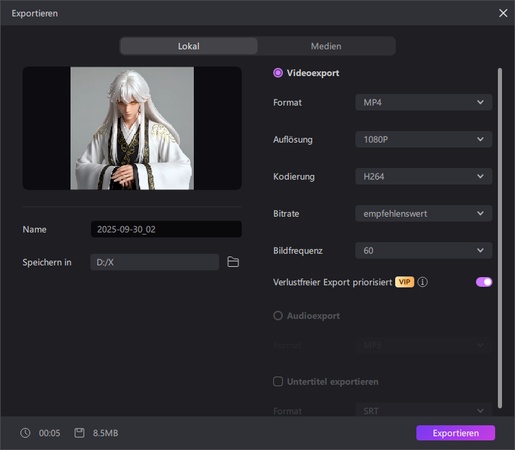Select the Audioexport radio button
515x450 pixels.
(x=278, y=315)
